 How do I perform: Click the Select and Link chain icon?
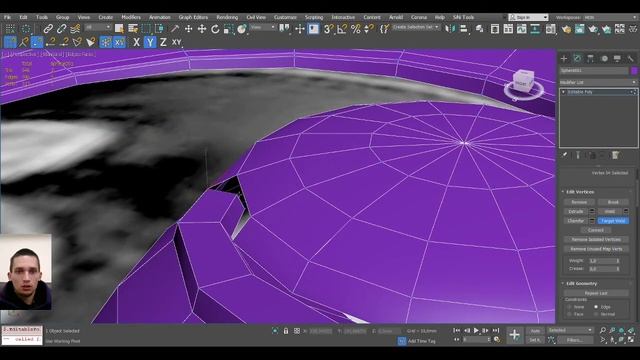(x=48, y=29)
